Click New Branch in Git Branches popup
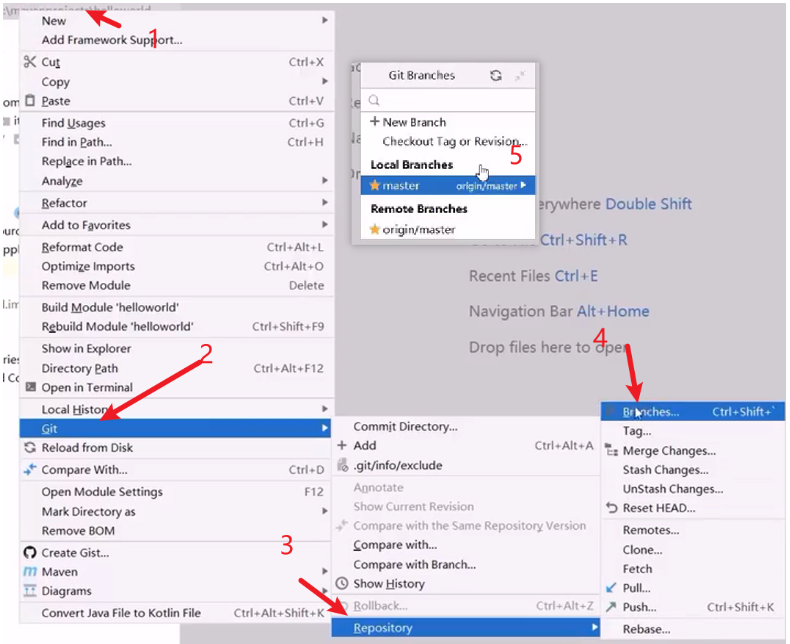The image size is (790, 644). pos(413,122)
